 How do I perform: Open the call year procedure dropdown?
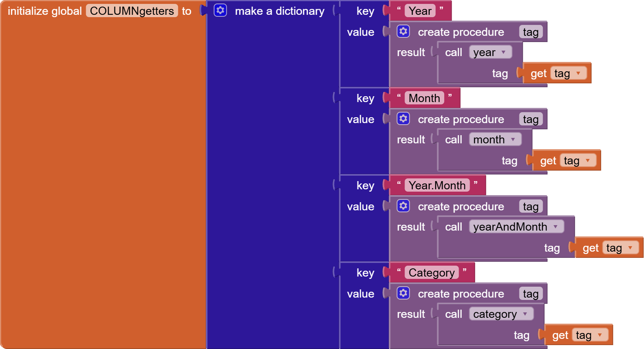point(503,52)
